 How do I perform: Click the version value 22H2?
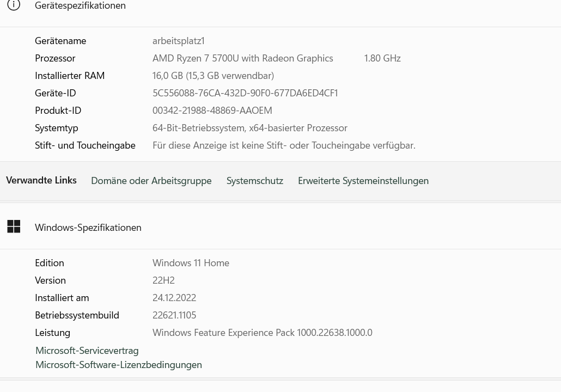pyautogui.click(x=163, y=280)
